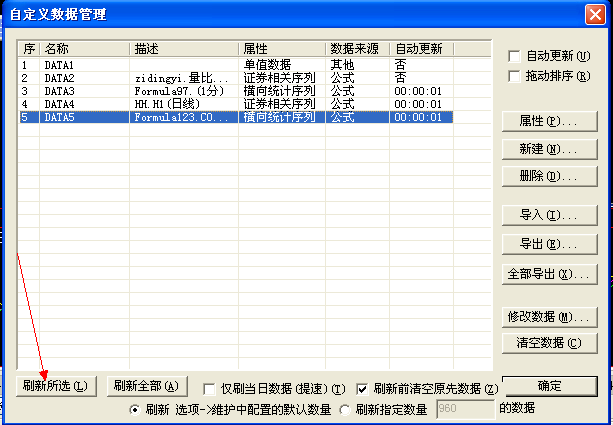
Task: Click 公式 in the DATA2 row
Action: coord(342,78)
